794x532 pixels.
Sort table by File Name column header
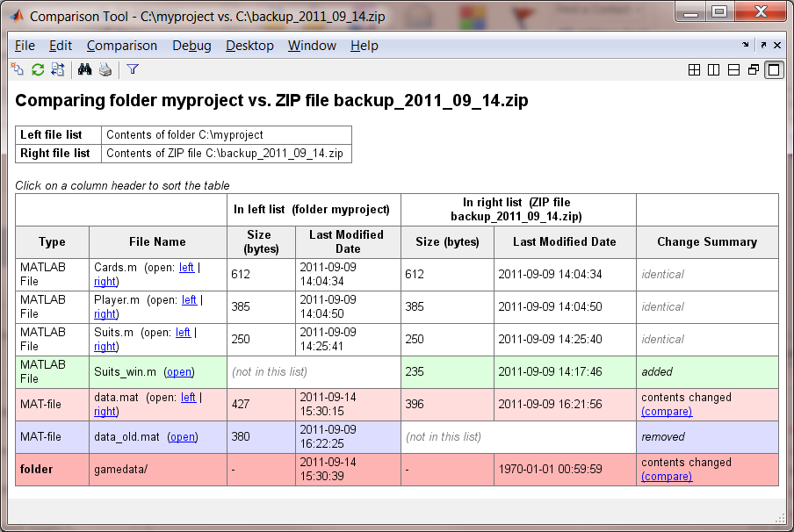[x=157, y=241]
